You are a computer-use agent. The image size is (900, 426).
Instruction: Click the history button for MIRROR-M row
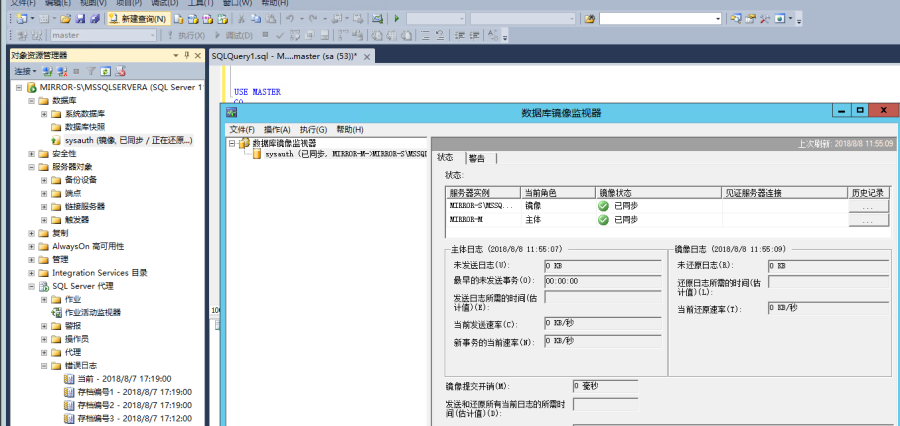(x=868, y=220)
